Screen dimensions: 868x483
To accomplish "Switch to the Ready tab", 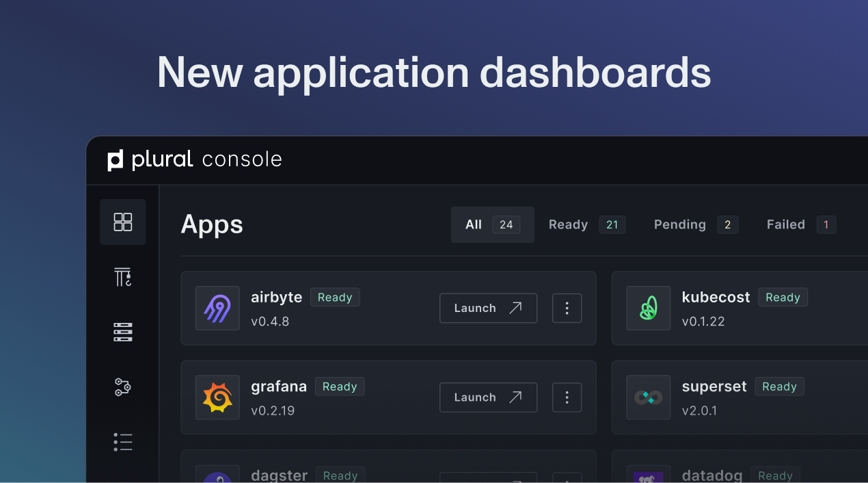I will [587, 224].
